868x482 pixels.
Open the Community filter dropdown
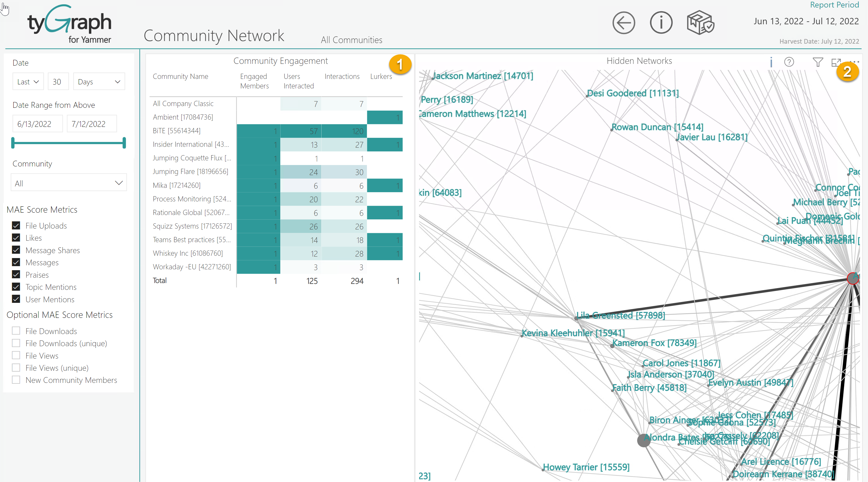pos(68,183)
